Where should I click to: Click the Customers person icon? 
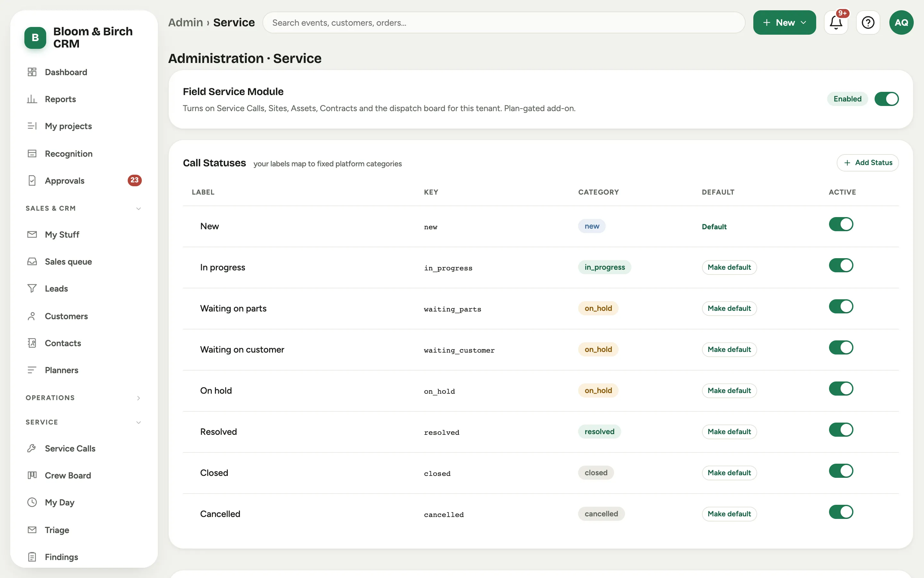point(32,316)
